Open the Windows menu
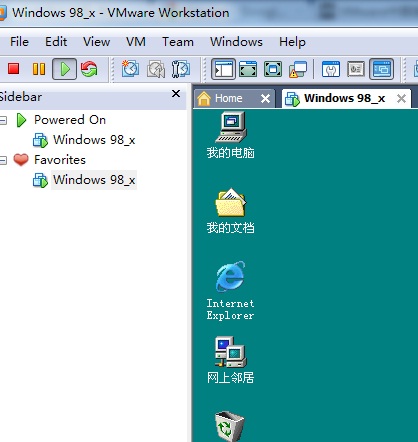Screen dimensions: 418x442 (x=236, y=42)
